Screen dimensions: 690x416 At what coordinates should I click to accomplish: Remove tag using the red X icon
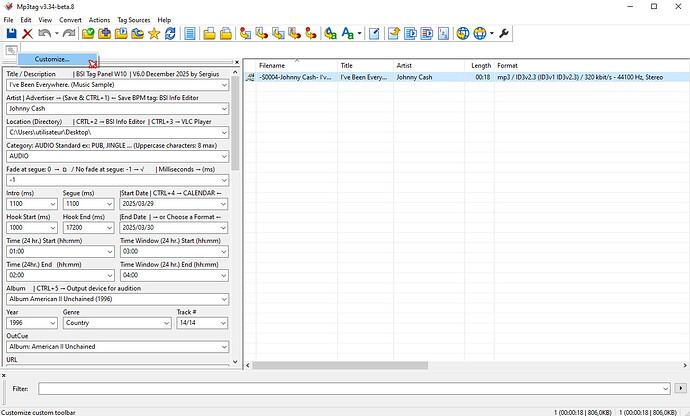(x=28, y=33)
